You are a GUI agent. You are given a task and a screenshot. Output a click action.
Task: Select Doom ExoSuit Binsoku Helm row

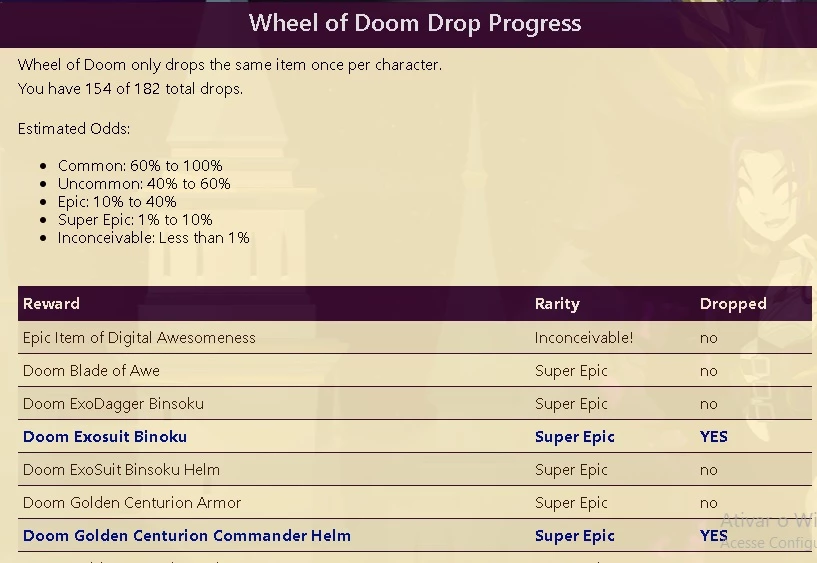[415, 469]
